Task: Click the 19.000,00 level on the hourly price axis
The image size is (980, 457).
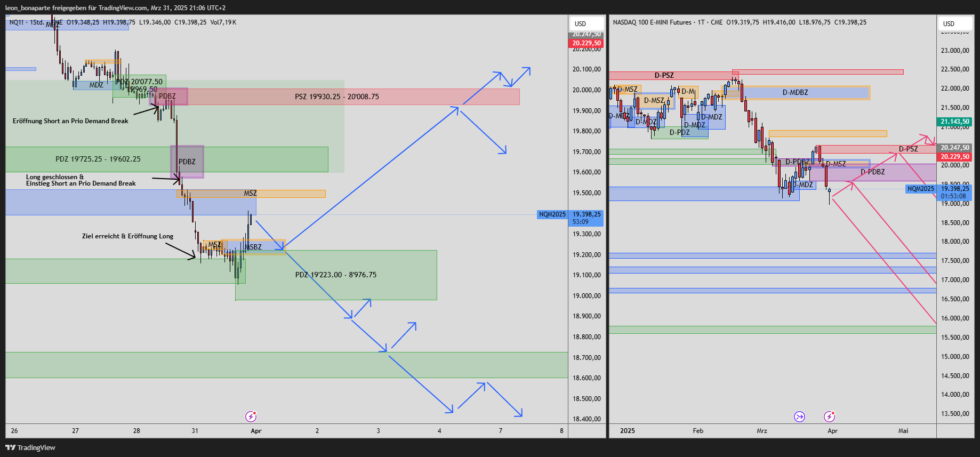Action: 587,296
